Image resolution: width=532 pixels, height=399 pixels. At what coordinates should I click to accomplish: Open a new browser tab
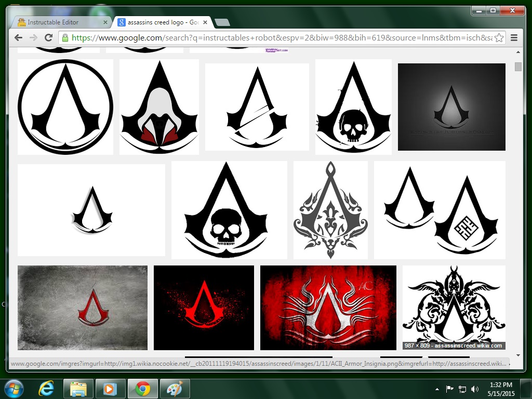click(222, 22)
